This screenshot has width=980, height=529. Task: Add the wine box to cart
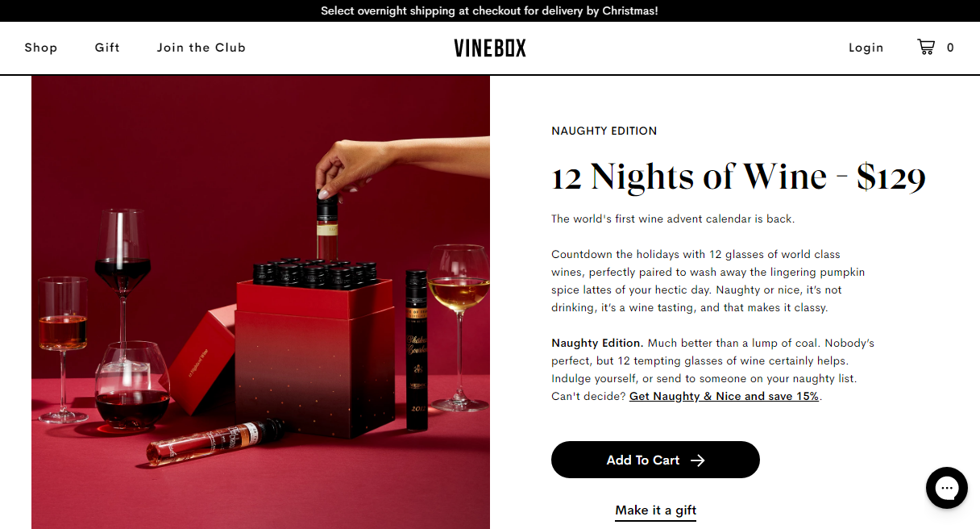(655, 460)
